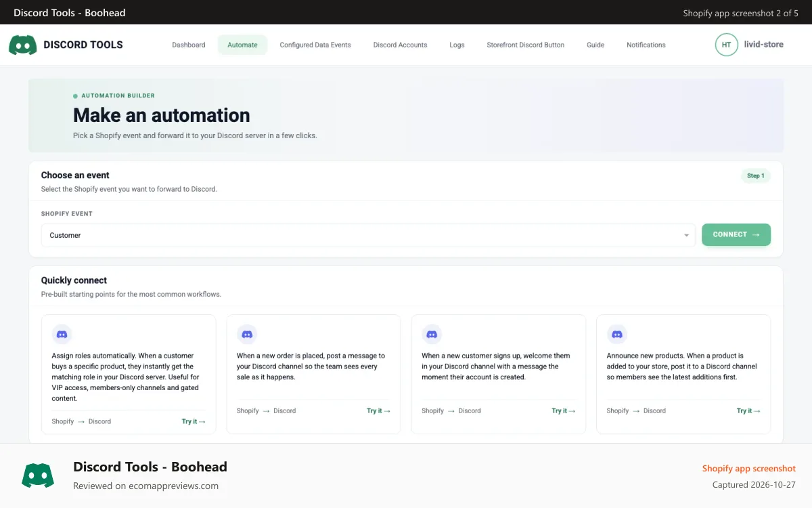Click 'Assign roles automatically' card description
Image resolution: width=812 pixels, height=508 pixels.
[126, 377]
